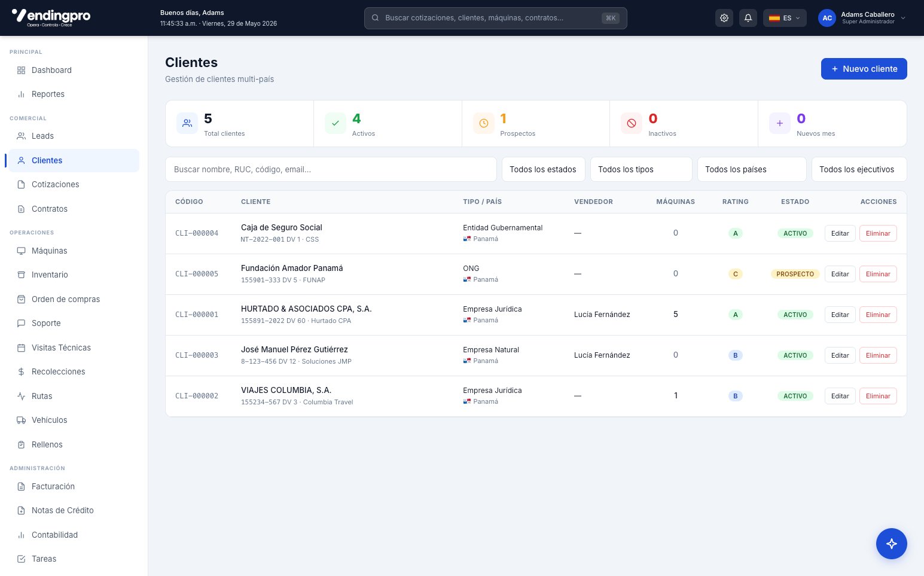The image size is (924, 576).
Task: Click the Máquinas monitor icon in sidebar
Action: 21,251
